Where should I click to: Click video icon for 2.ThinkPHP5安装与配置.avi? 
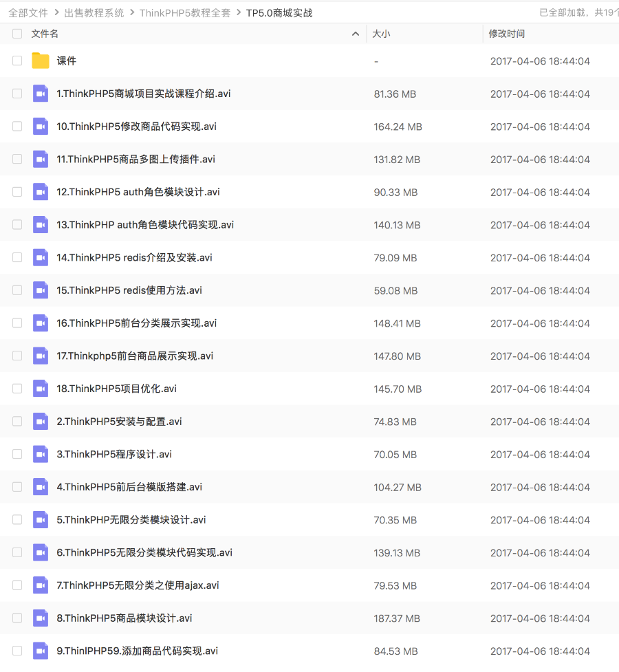click(x=41, y=421)
